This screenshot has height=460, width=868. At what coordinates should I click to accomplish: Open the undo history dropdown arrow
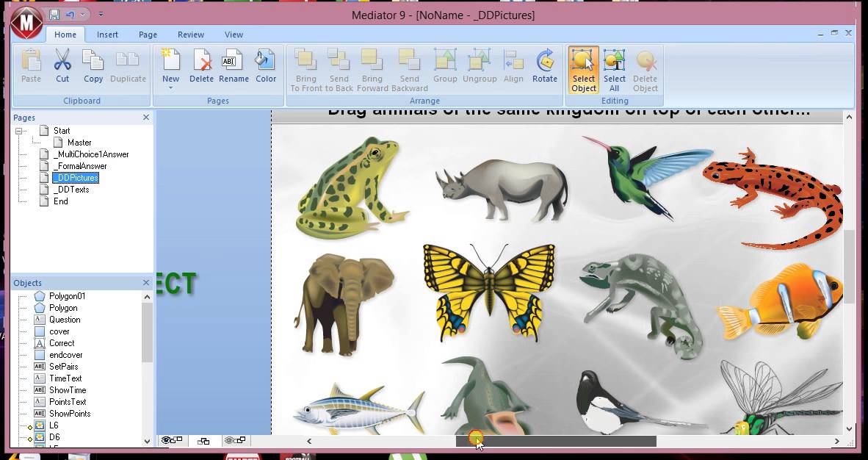pyautogui.click(x=83, y=15)
